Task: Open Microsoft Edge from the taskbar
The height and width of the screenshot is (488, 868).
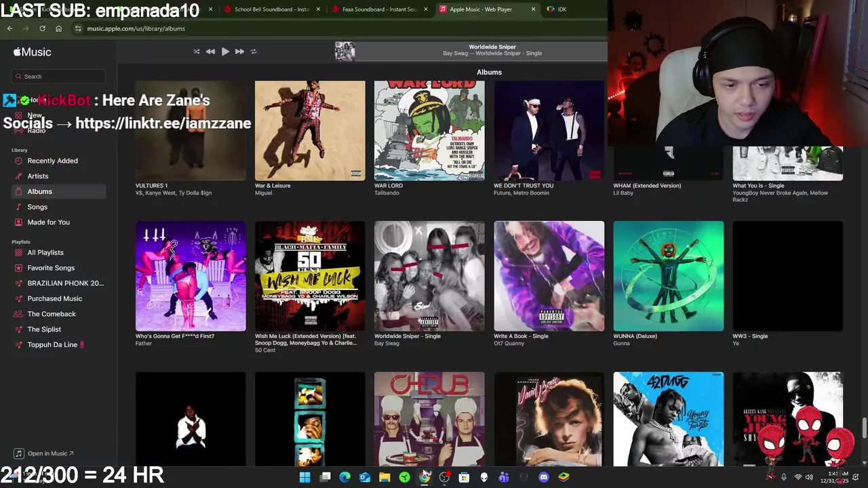Action: coord(344,477)
